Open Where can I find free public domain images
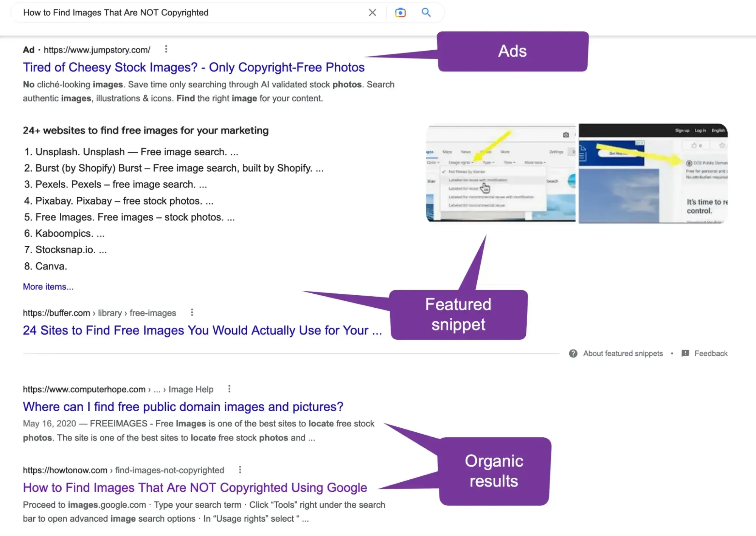The height and width of the screenshot is (536, 756). [x=183, y=407]
